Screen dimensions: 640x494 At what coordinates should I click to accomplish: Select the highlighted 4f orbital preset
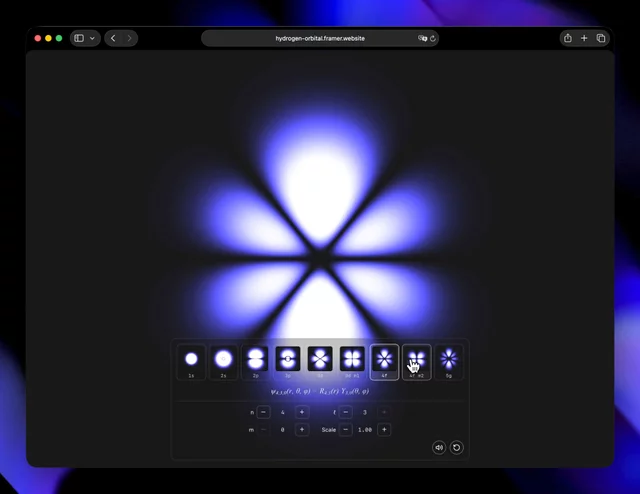(x=384, y=362)
